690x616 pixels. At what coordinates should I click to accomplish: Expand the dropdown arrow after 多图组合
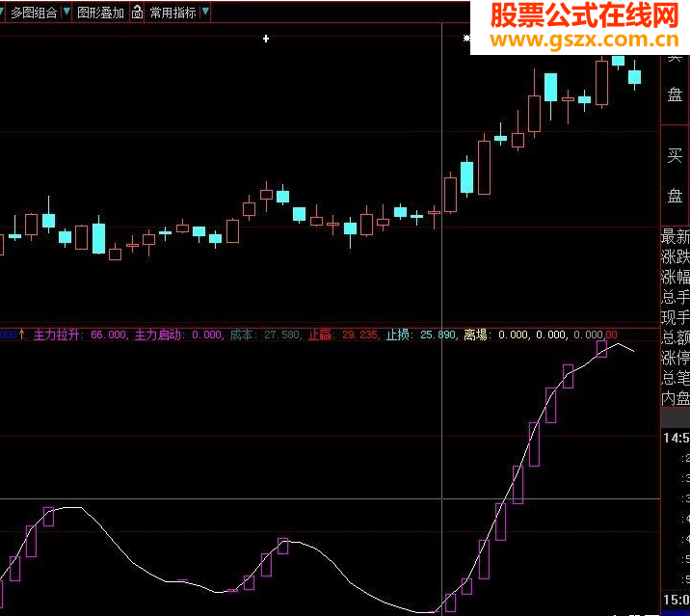click(66, 12)
